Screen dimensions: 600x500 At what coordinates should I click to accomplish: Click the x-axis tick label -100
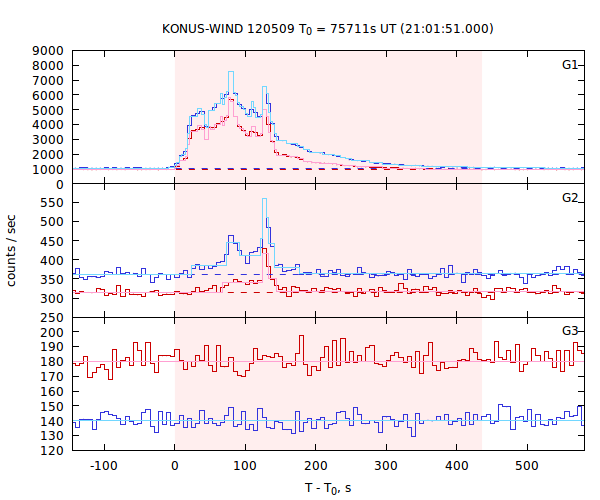click(103, 466)
